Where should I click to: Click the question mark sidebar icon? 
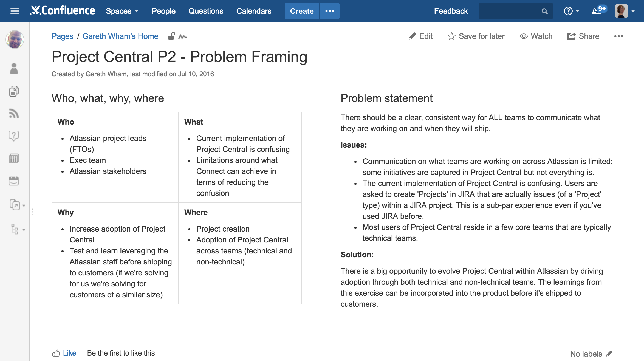pos(14,136)
